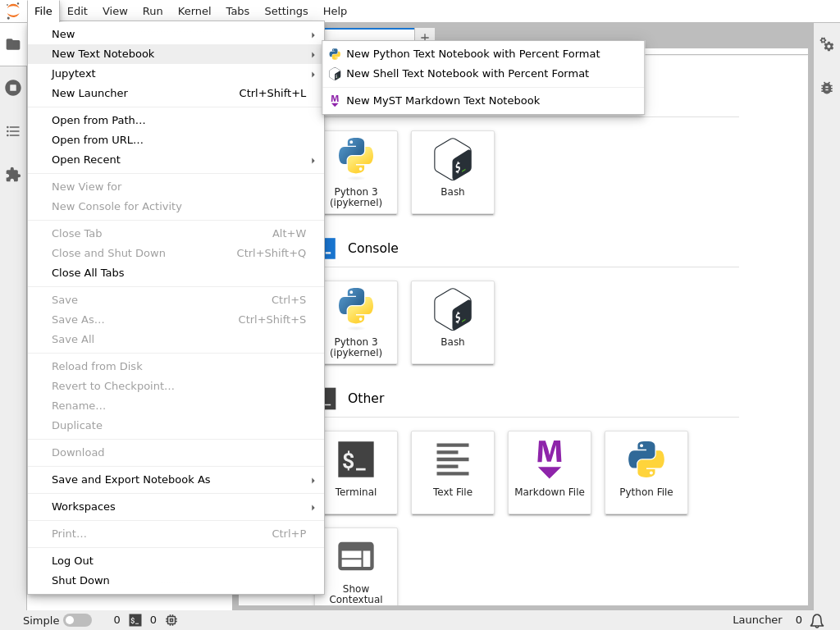Open the File Browser sidebar icon

click(x=13, y=44)
